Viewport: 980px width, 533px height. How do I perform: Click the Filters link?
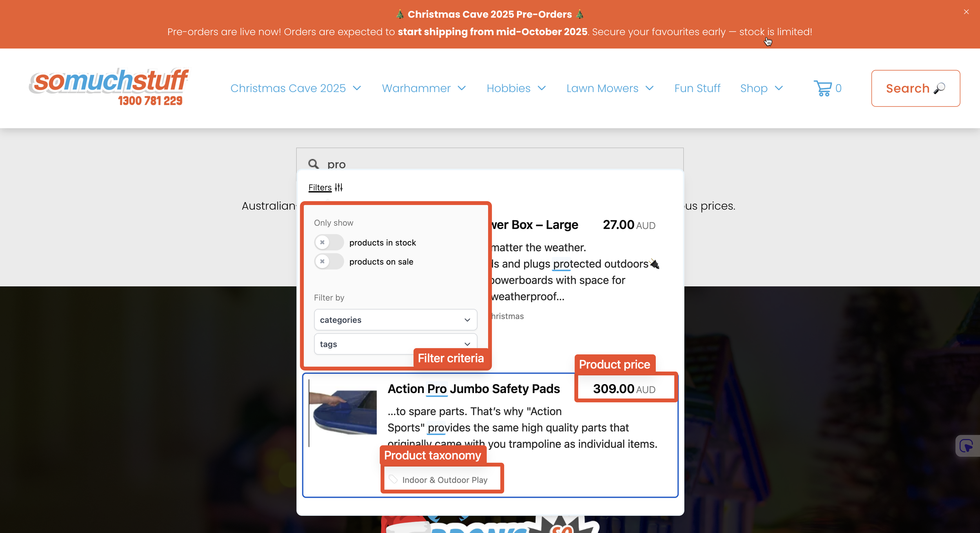click(x=320, y=187)
